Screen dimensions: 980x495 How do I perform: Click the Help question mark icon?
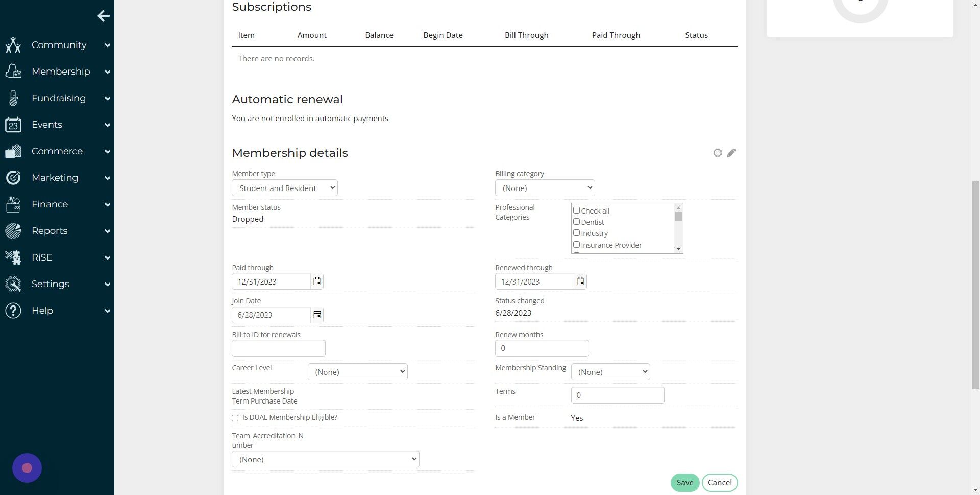[13, 311]
